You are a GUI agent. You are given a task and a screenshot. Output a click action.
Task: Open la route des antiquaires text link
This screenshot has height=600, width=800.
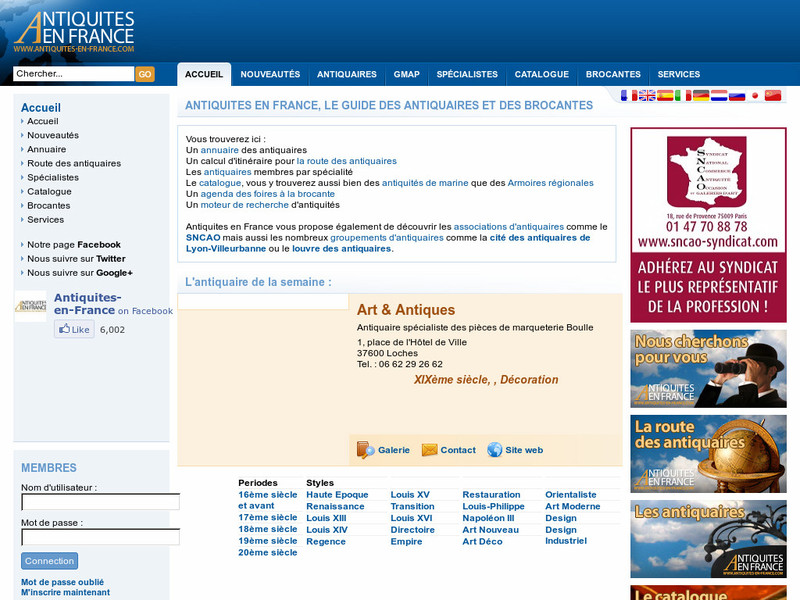pos(346,161)
